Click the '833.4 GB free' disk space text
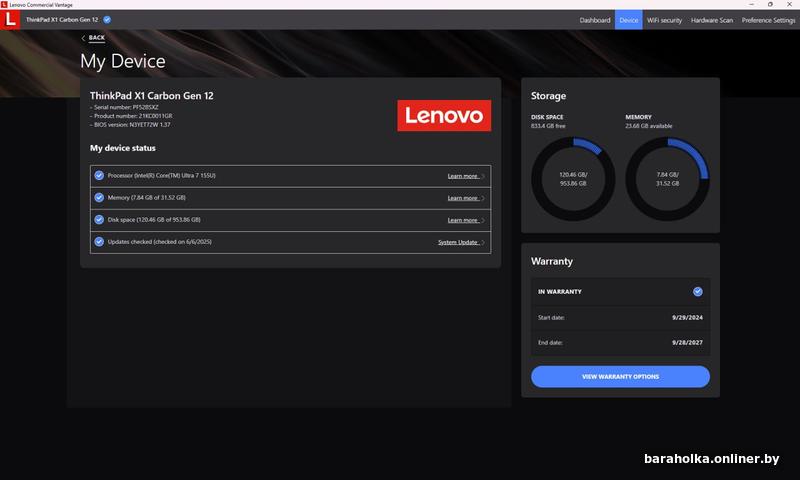The image size is (800, 480). pos(548,126)
